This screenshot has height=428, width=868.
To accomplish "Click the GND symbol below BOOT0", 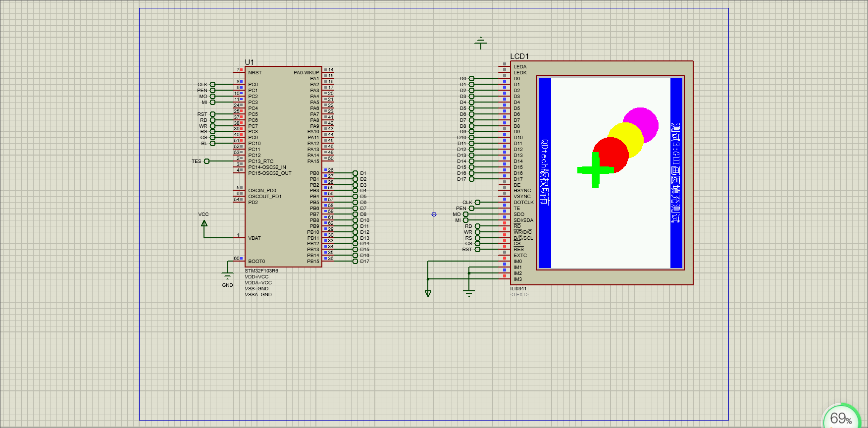I will pos(227,276).
